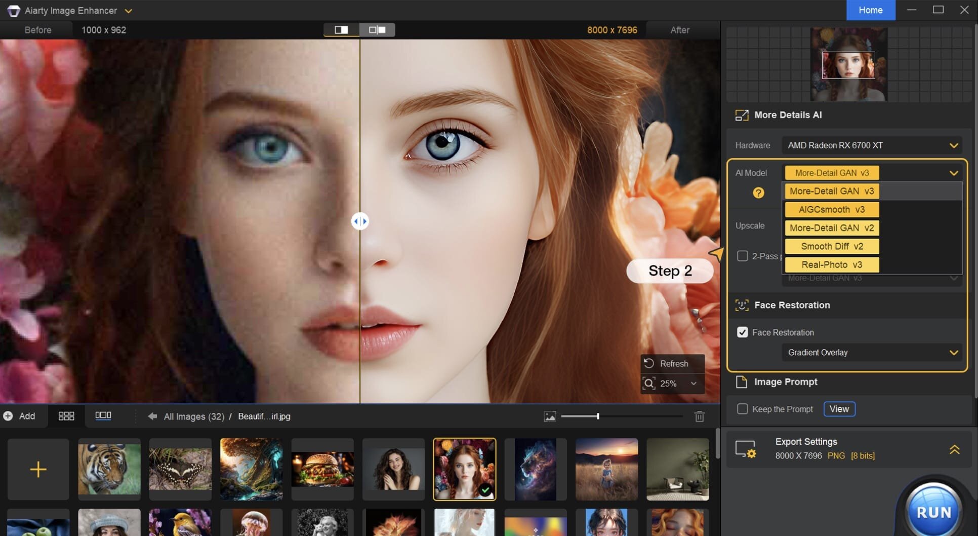Uncheck Face Restoration
Screen dimensions: 980x536
(x=743, y=332)
